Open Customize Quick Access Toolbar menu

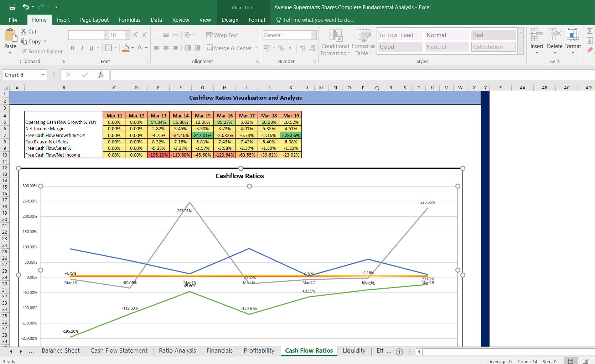[56, 7]
